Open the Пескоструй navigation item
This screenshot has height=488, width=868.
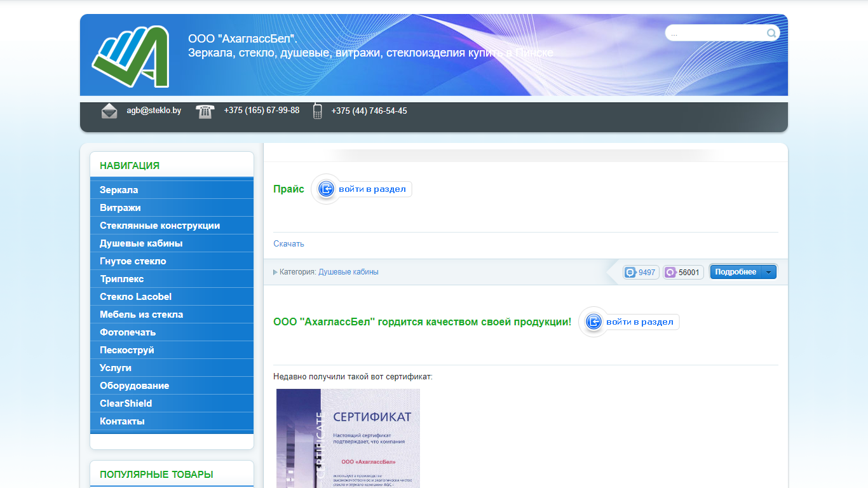(x=172, y=350)
